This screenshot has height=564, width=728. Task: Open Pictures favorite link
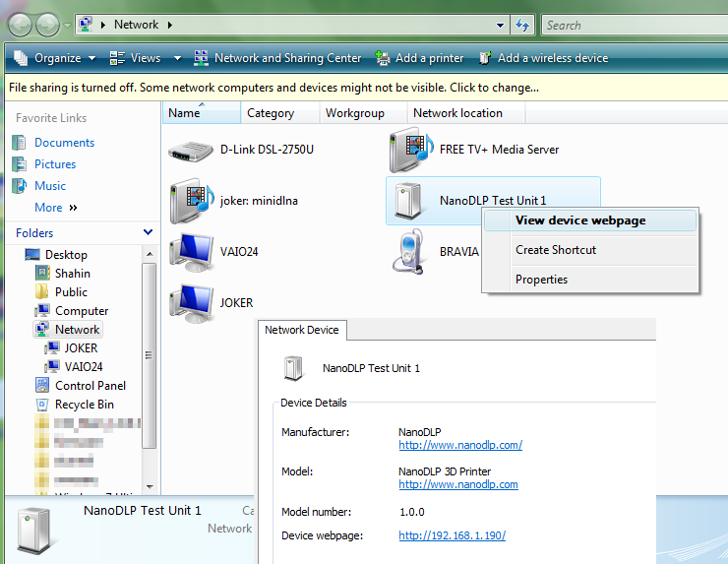pos(55,164)
